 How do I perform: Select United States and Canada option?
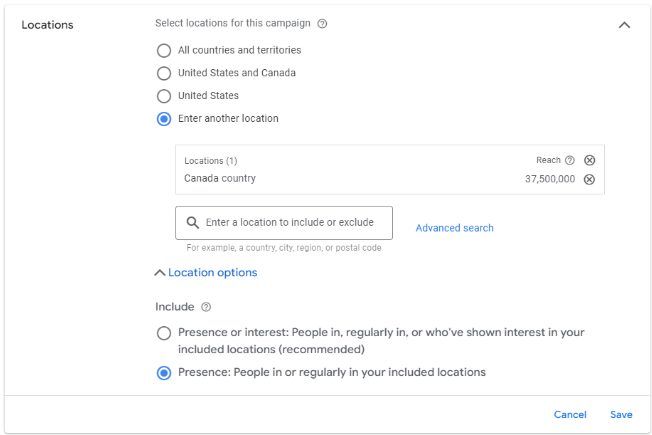(164, 73)
